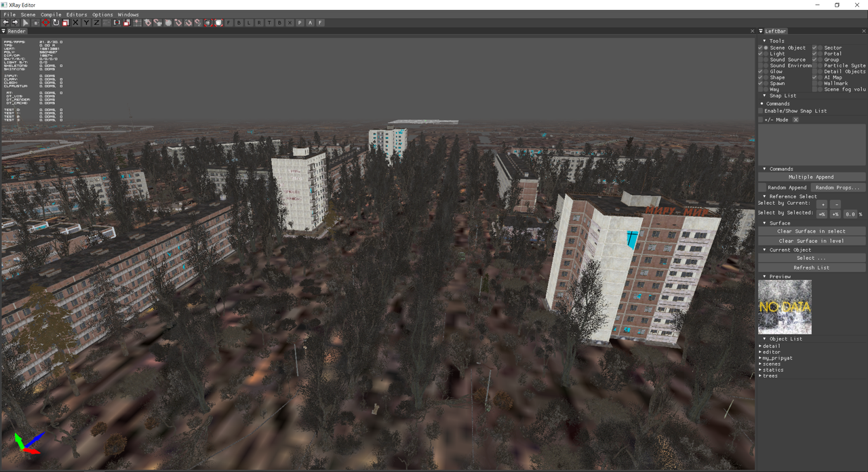Viewport: 868px width, 472px height.
Task: Click the undo left-arrow toolbar icon
Action: (x=5, y=22)
